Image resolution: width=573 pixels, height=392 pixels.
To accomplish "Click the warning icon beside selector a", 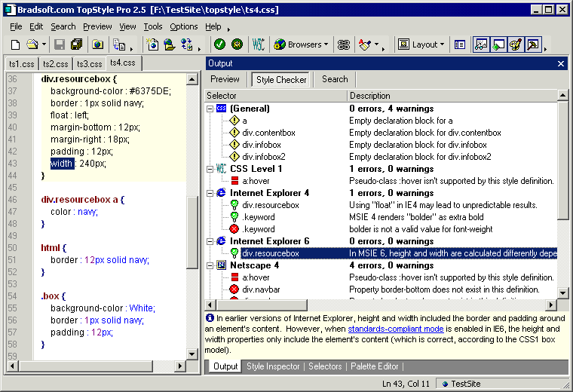I will pyautogui.click(x=234, y=121).
